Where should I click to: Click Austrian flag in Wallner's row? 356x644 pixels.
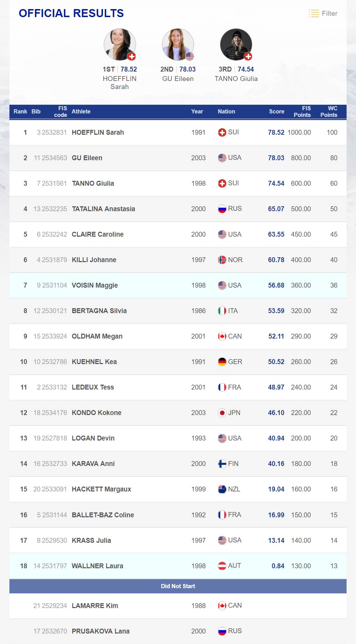pyautogui.click(x=222, y=566)
